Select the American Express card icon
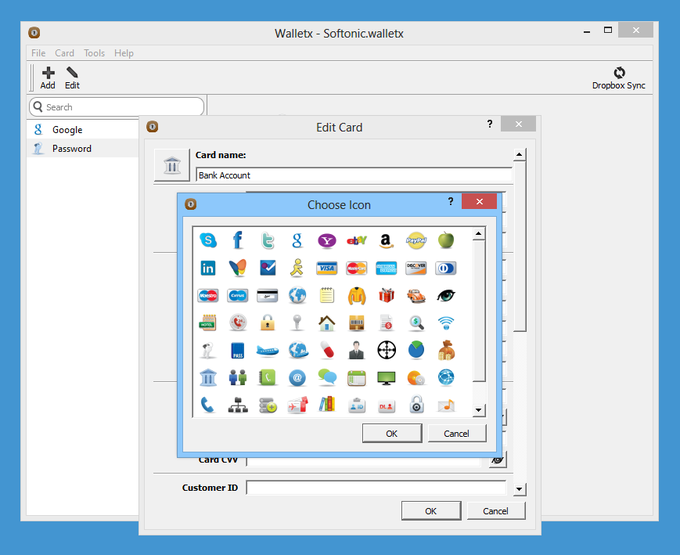This screenshot has width=680, height=555. [x=386, y=268]
